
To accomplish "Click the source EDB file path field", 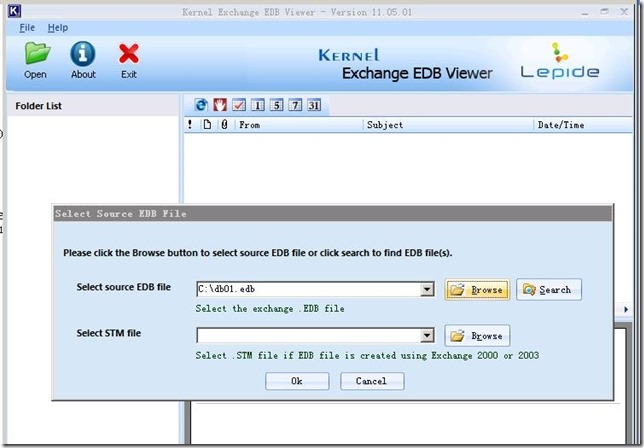I will tap(309, 289).
